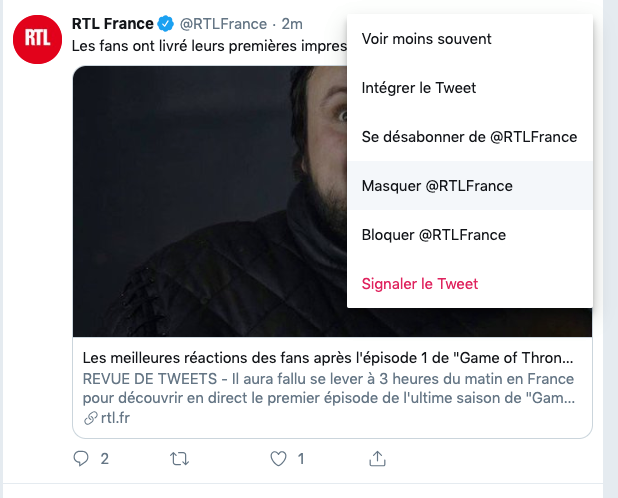This screenshot has width=618, height=498.
Task: Open the share tweet icon
Action: [x=377, y=459]
